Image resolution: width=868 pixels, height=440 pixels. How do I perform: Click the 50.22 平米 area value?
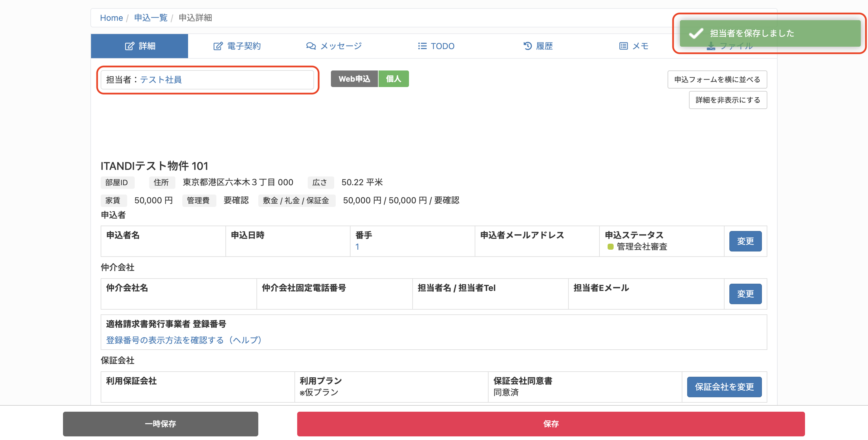[x=362, y=183]
